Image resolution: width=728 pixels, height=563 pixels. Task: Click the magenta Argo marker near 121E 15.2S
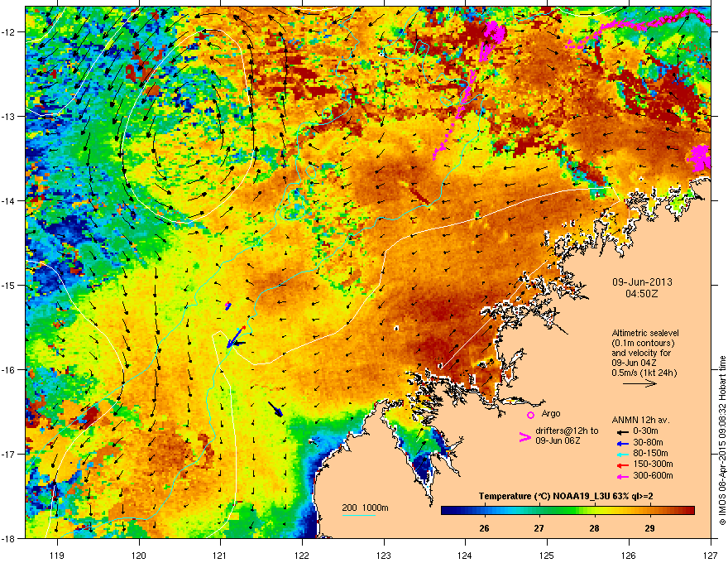[228, 306]
